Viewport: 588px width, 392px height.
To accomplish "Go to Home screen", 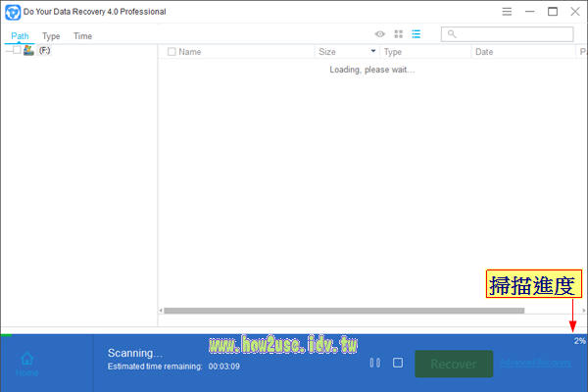I will (x=27, y=363).
